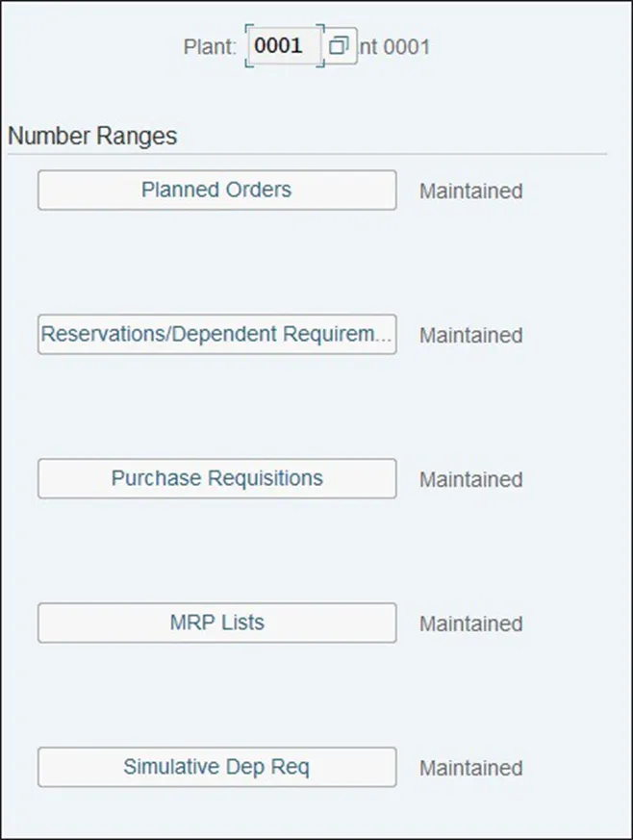Open MRP Lists number ranges
633x840 pixels.
pyautogui.click(x=216, y=624)
